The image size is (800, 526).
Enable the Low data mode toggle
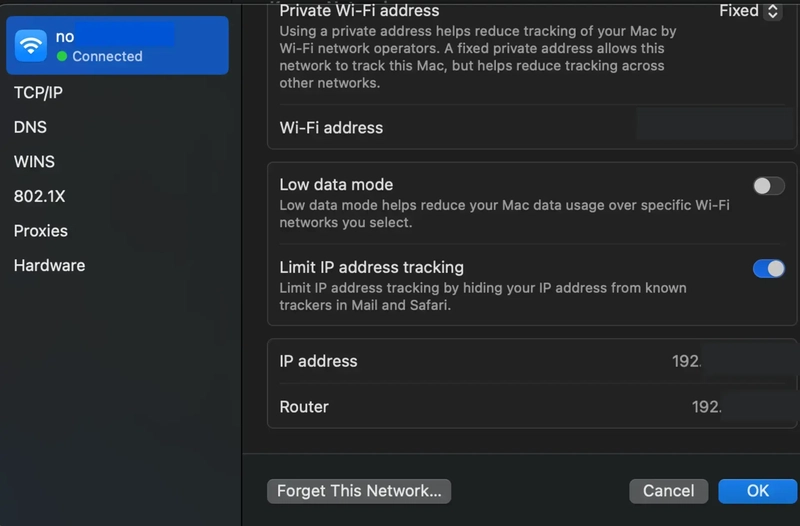tap(769, 186)
